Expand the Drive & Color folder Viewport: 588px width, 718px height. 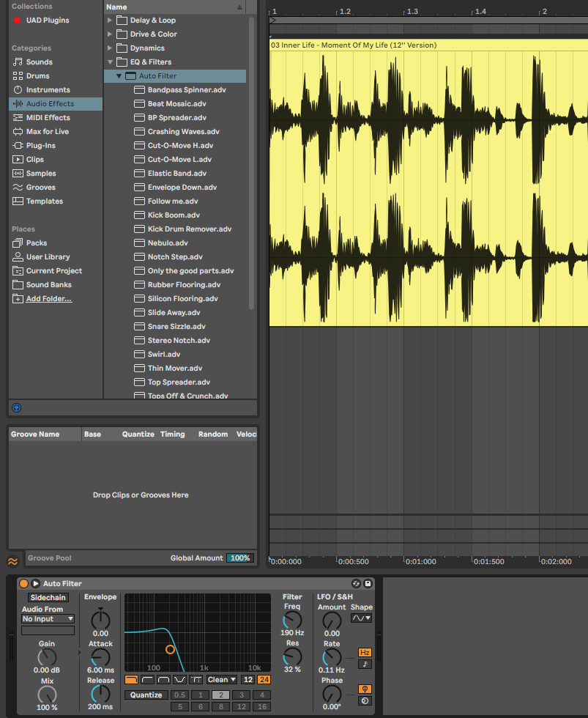click(109, 34)
